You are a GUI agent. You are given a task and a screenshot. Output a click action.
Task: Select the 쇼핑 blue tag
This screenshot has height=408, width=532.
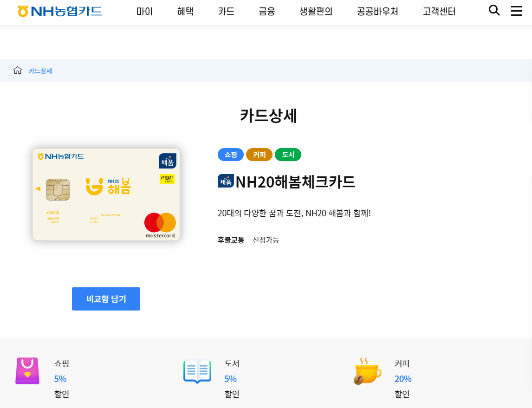pos(231,155)
